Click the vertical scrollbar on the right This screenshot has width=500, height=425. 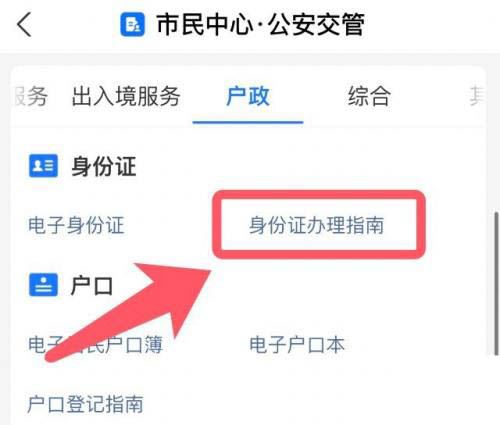tap(496, 283)
